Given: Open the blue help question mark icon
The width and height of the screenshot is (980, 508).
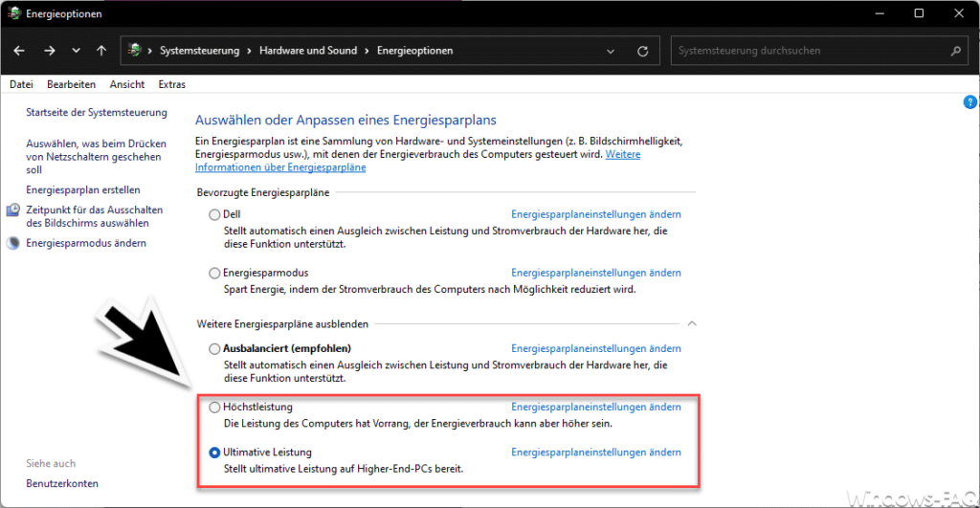Looking at the screenshot, I should 970,102.
